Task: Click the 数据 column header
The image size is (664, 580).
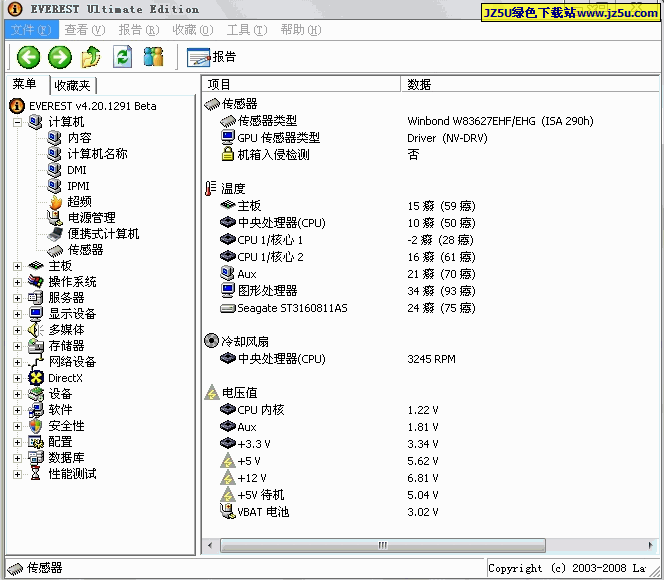Action: pyautogui.click(x=530, y=84)
